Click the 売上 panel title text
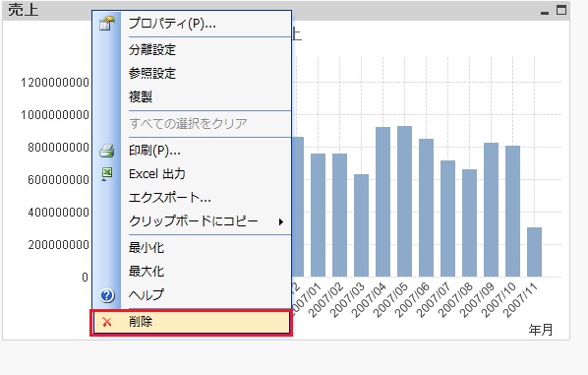588x375 pixels. coord(24,10)
